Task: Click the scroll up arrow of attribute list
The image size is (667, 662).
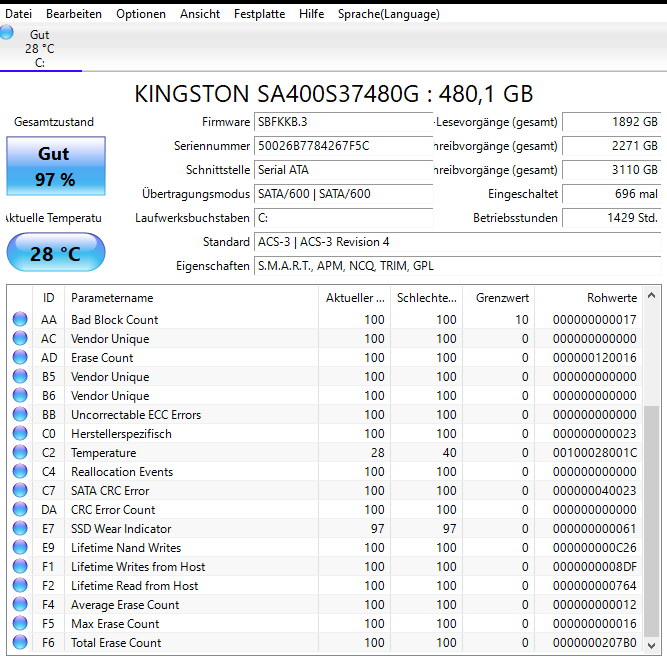Action: pyautogui.click(x=651, y=295)
